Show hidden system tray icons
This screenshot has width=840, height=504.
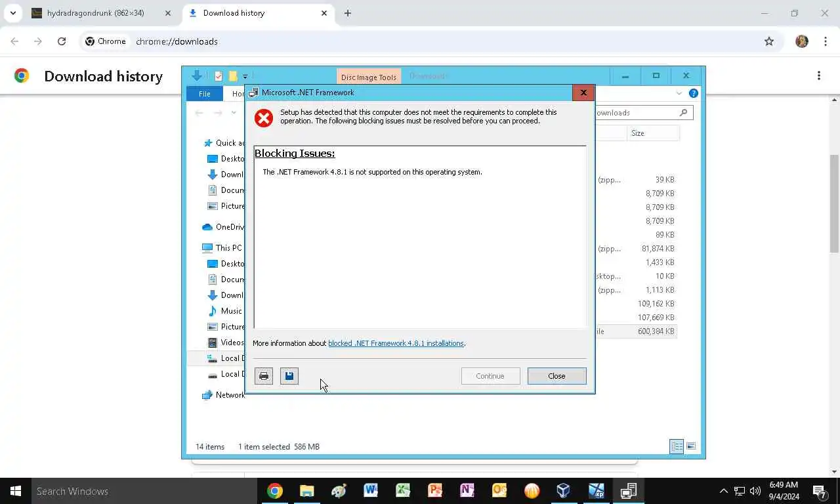pyautogui.click(x=724, y=491)
